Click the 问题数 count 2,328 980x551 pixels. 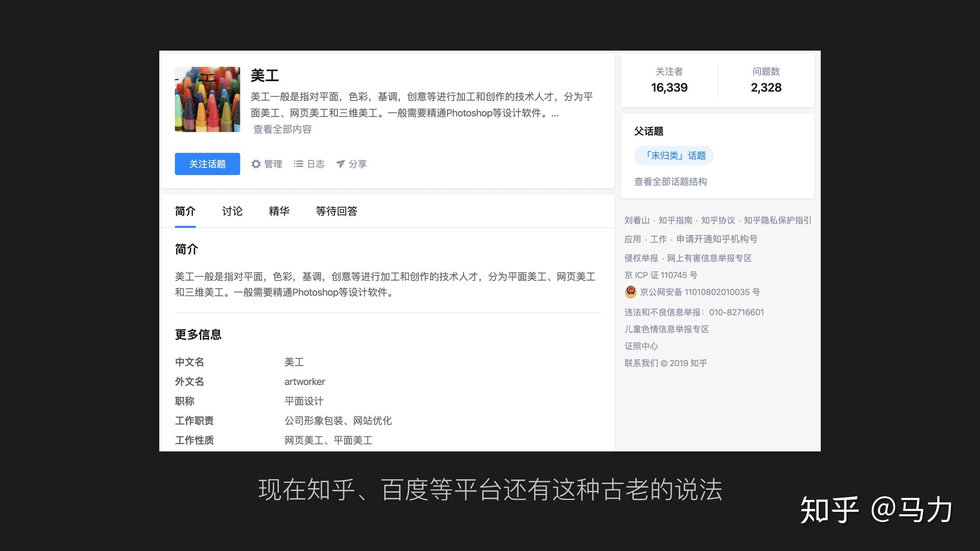(766, 87)
